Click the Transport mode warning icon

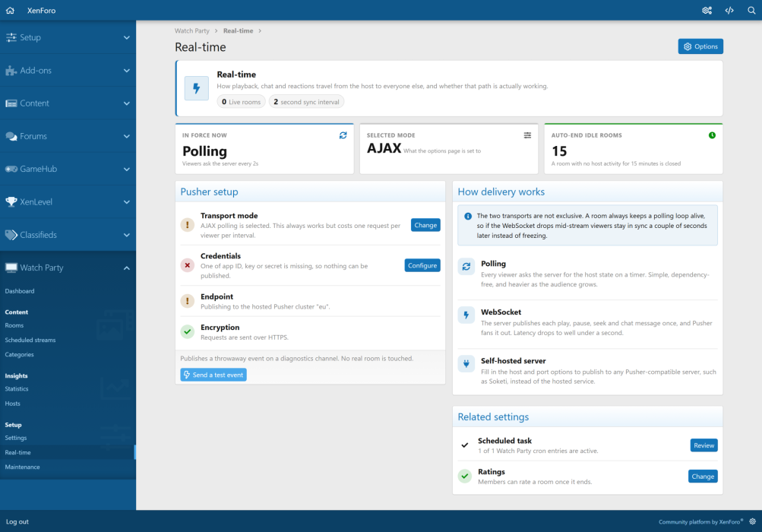[187, 225]
